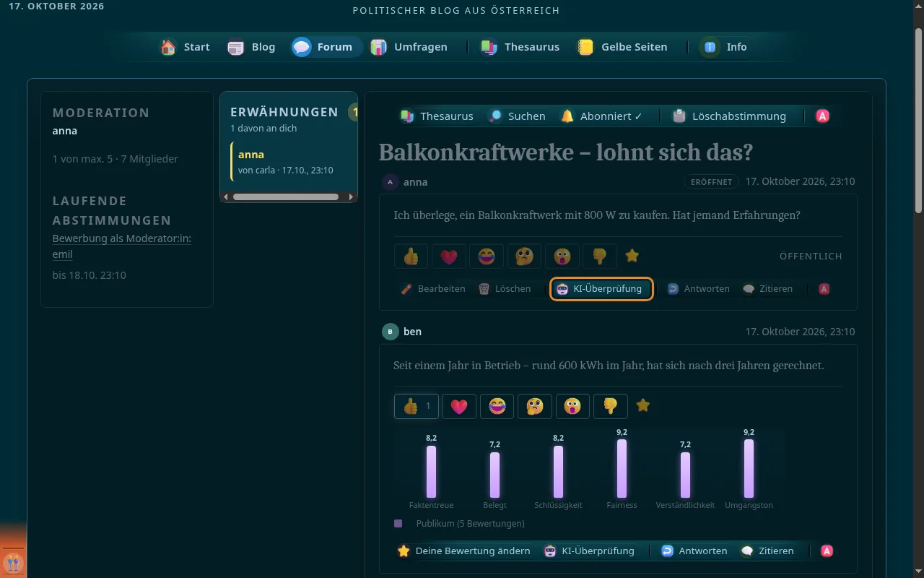Add surprised-face reaction to anna's post

(562, 256)
